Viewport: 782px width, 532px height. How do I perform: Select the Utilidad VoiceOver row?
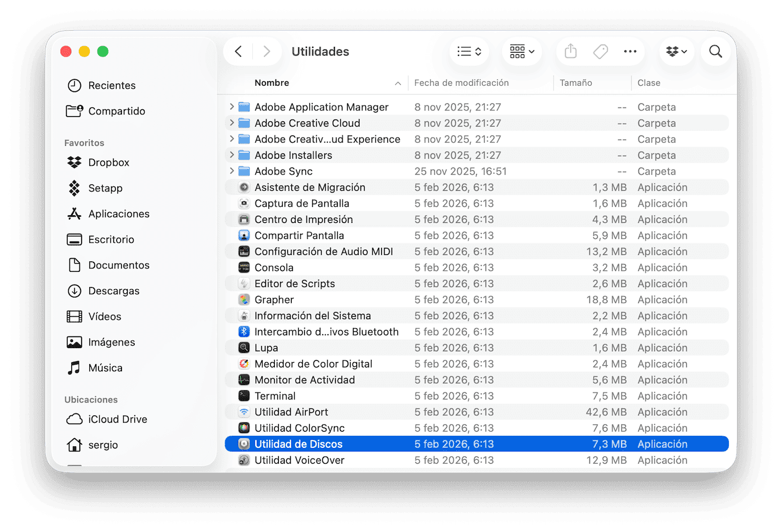point(477,460)
